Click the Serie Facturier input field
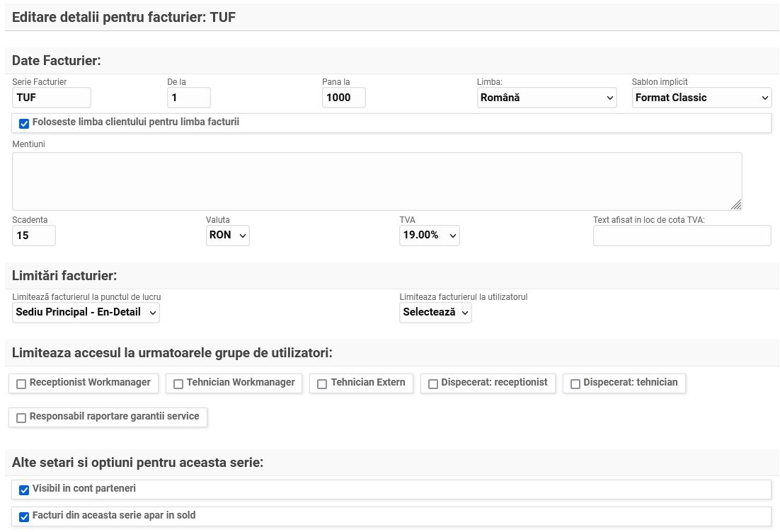780x532 pixels. tap(52, 98)
